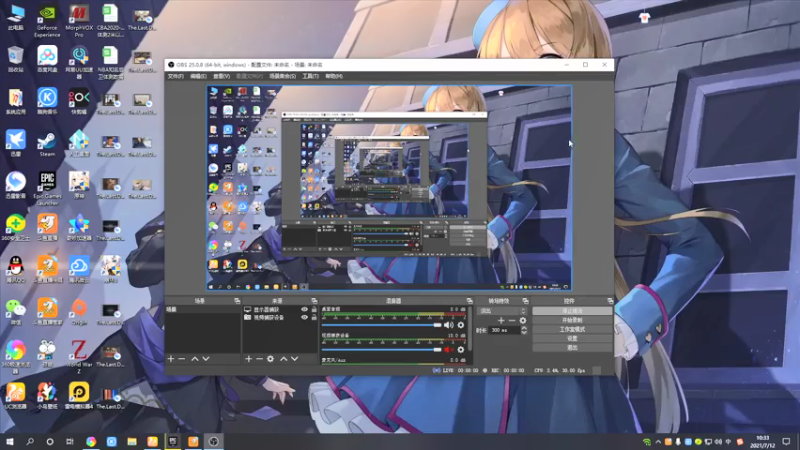Add a transition with the plus icon
This screenshot has height=450, width=800.
tap(501, 320)
